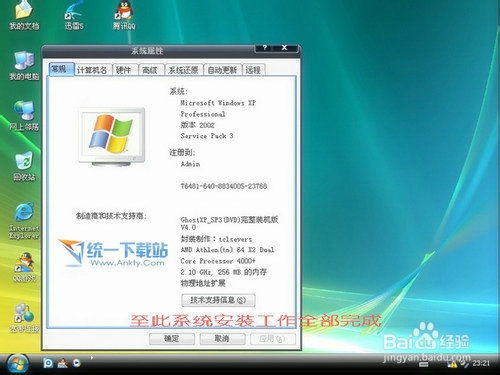This screenshot has height=375, width=500.
Task: Go to the 高级 tab
Action: point(150,70)
